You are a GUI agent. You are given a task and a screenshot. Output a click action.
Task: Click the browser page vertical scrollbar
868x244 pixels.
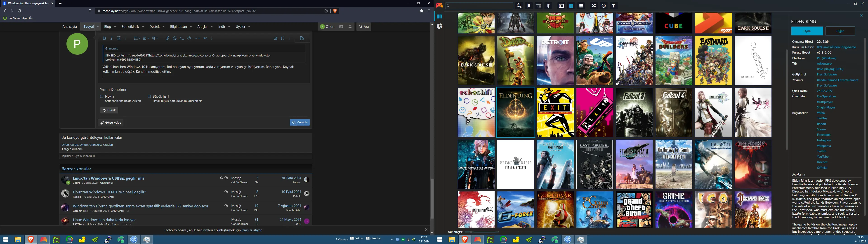432,199
